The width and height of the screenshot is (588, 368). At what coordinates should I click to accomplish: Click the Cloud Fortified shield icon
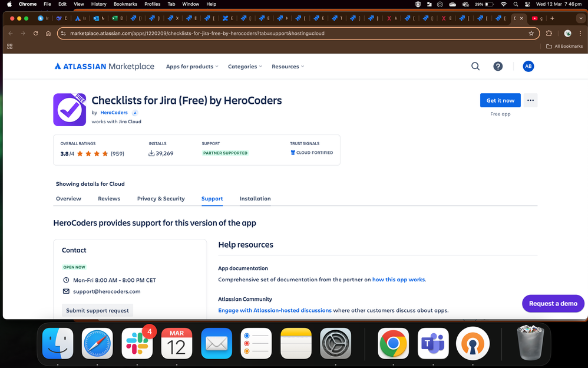pyautogui.click(x=292, y=153)
